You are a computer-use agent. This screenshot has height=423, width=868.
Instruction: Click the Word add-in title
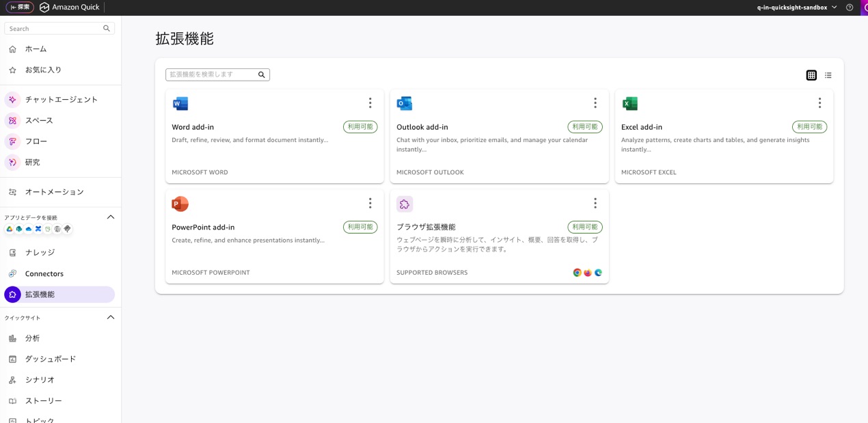pyautogui.click(x=193, y=127)
